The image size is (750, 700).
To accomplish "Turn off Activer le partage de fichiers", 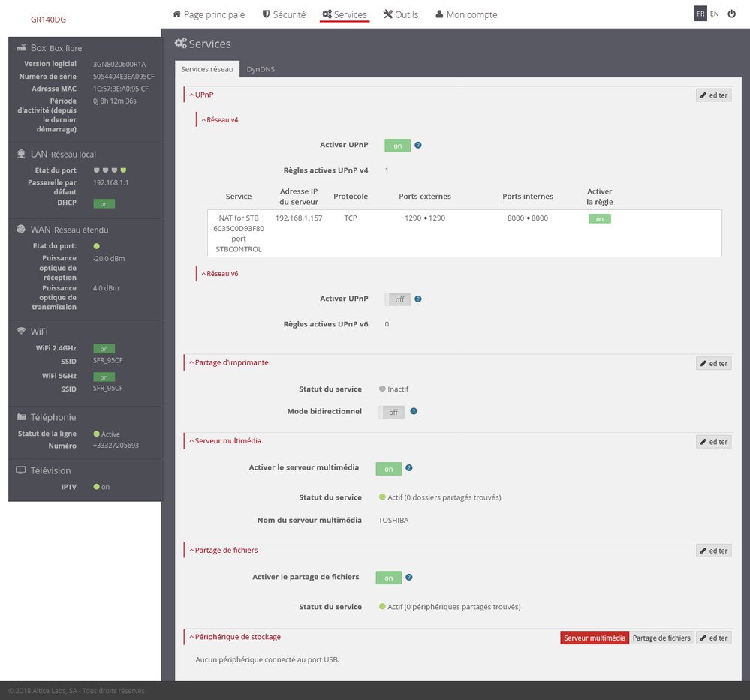I will pyautogui.click(x=388, y=577).
